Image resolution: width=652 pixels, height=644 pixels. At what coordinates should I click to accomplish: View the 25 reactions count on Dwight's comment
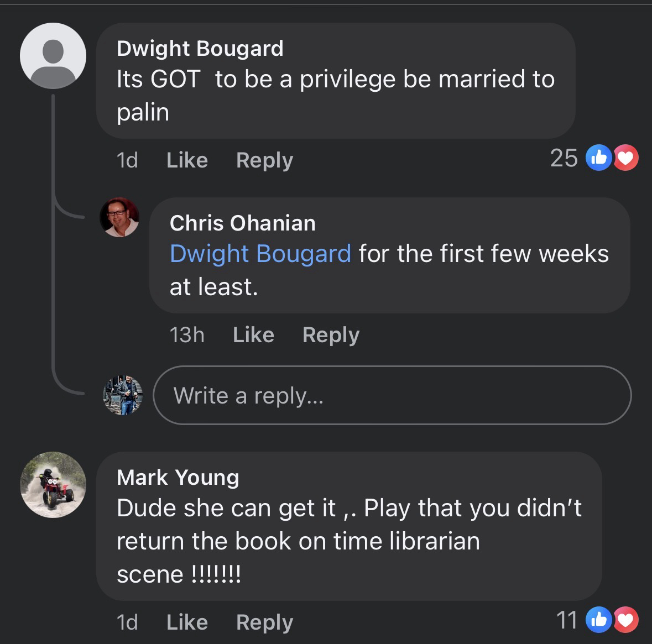(x=564, y=158)
